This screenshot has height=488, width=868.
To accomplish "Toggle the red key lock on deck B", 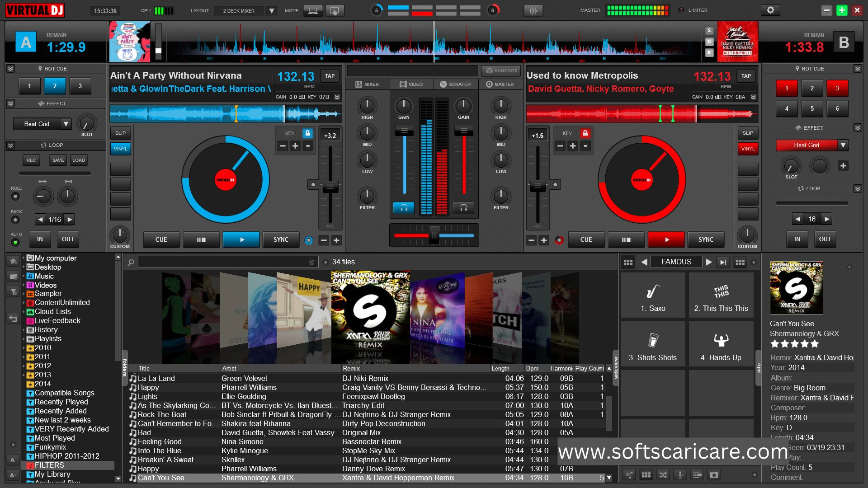I will click(x=585, y=133).
